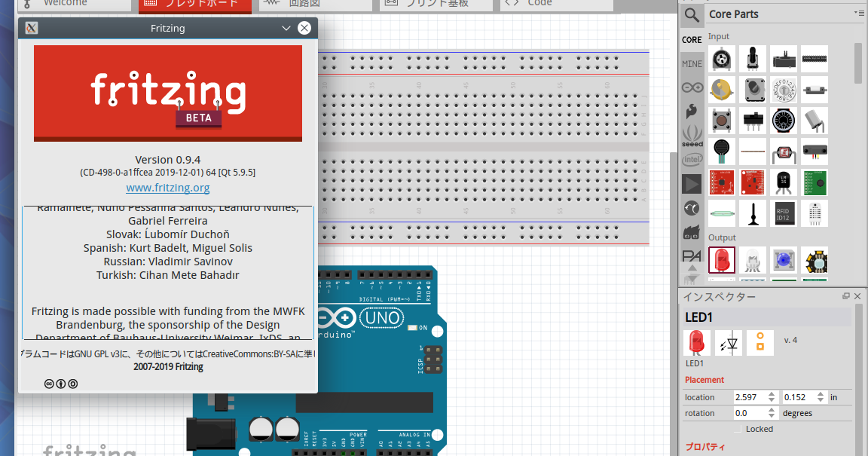This screenshot has height=456, width=868.
Task: Click the parts bin vertical scrollbar
Action: pyautogui.click(x=859, y=64)
